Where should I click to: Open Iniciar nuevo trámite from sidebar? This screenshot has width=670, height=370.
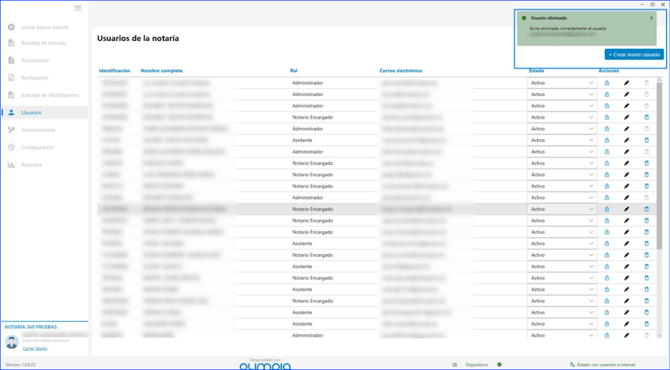45,27
